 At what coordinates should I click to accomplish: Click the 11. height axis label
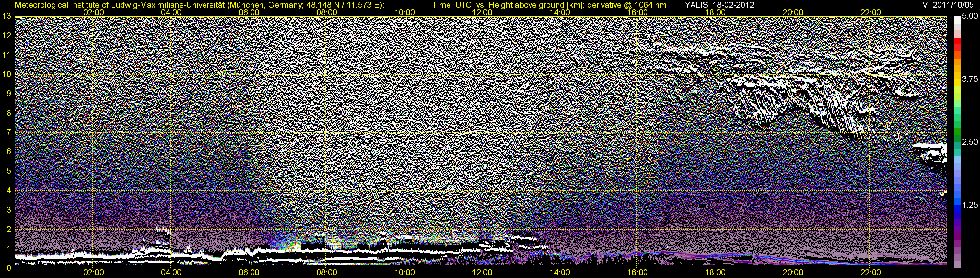pos(8,55)
